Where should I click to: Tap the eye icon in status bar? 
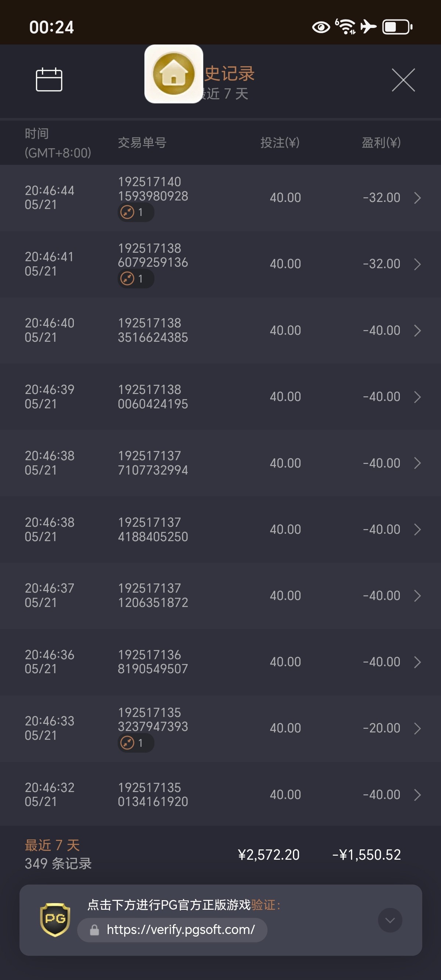[x=321, y=27]
